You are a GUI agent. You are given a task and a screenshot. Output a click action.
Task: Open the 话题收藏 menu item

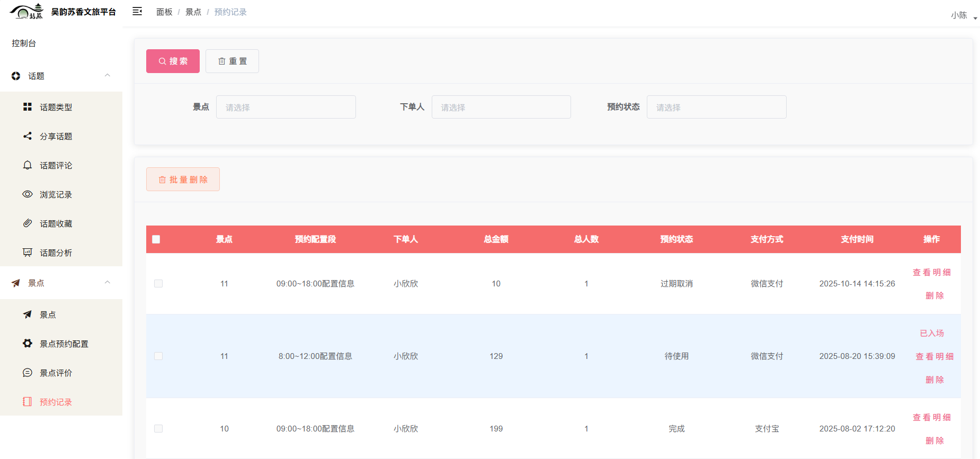61,223
